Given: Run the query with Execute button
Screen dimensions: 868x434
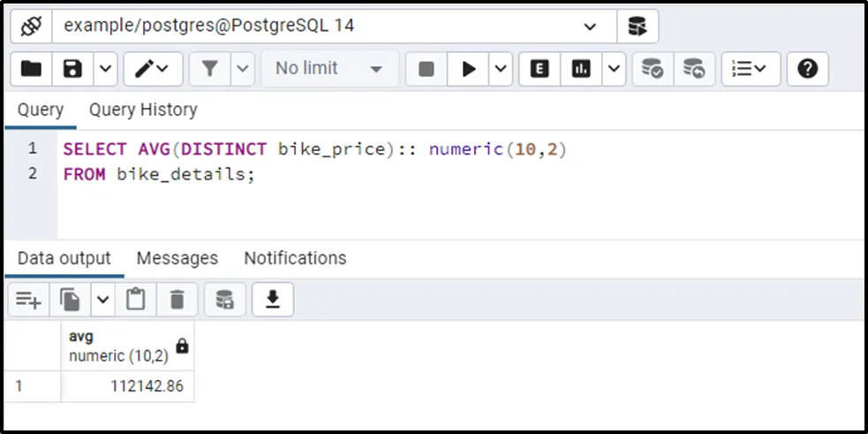Looking at the screenshot, I should (x=469, y=69).
